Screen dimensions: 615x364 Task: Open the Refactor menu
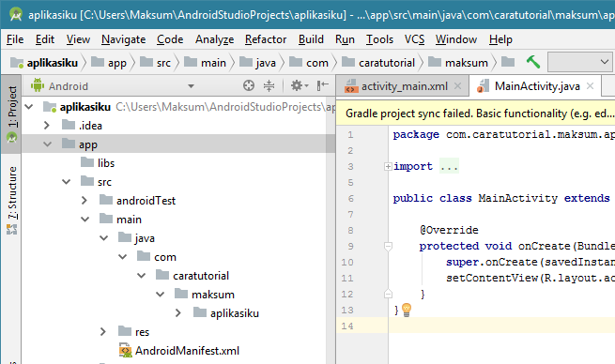click(x=266, y=39)
